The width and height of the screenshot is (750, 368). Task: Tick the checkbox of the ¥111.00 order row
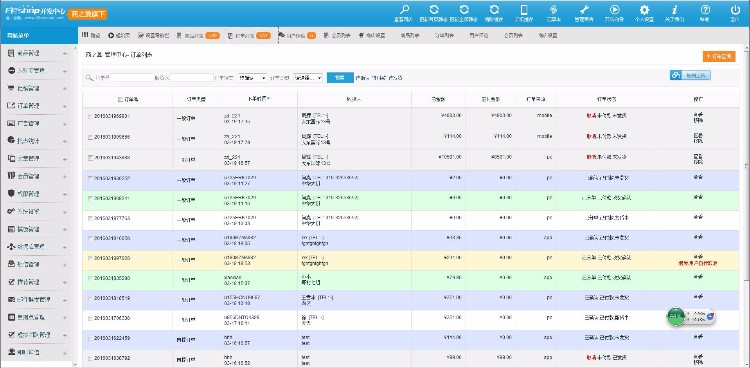(x=90, y=338)
